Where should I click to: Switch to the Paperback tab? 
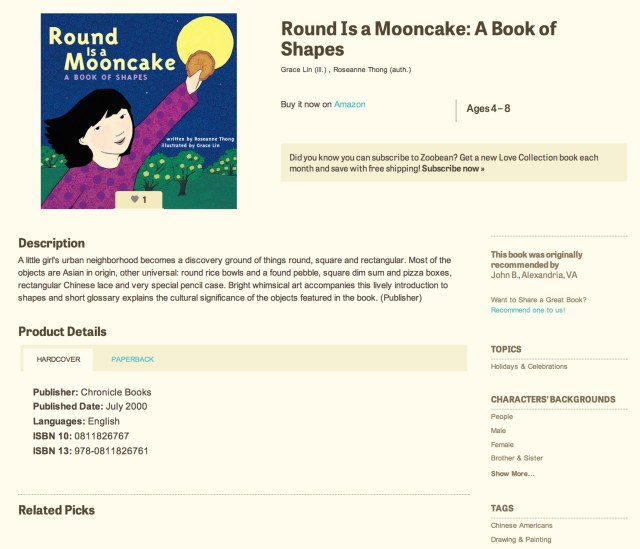[x=132, y=359]
